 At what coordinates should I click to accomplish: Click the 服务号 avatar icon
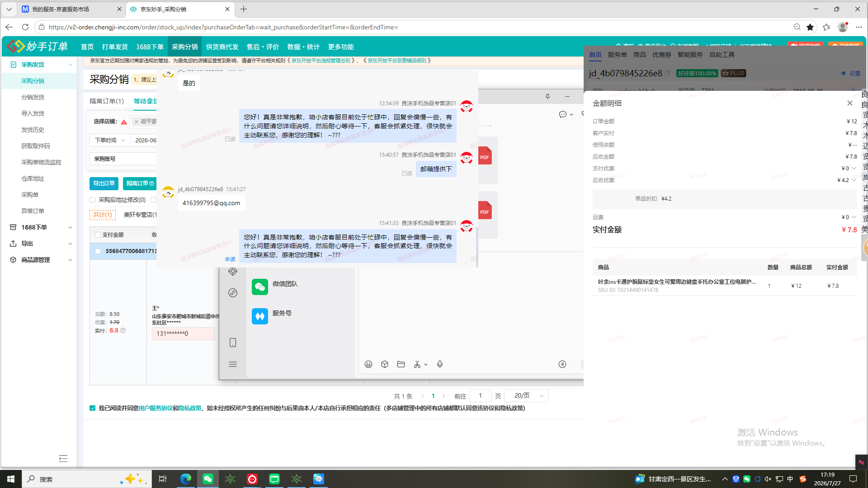tap(260, 316)
